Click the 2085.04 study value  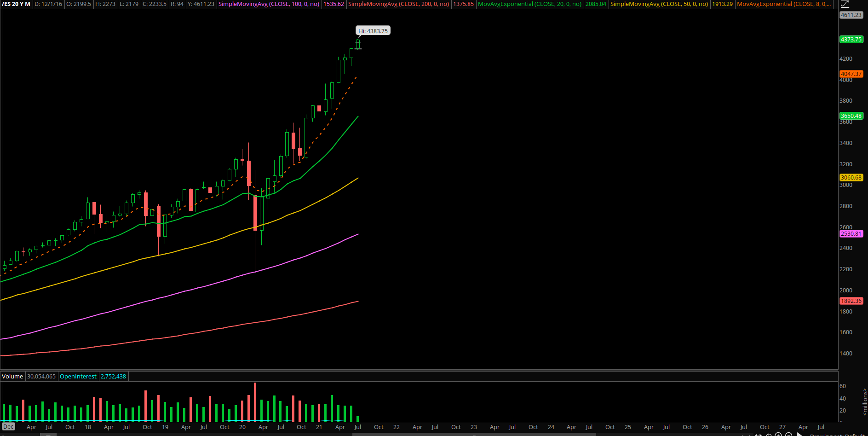coord(596,4)
